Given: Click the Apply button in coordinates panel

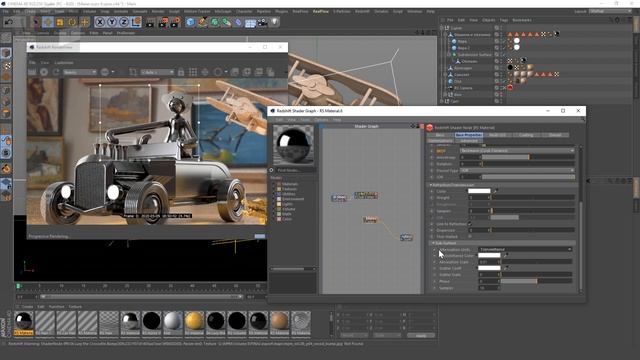Looking at the screenshot, I should click(421, 335).
